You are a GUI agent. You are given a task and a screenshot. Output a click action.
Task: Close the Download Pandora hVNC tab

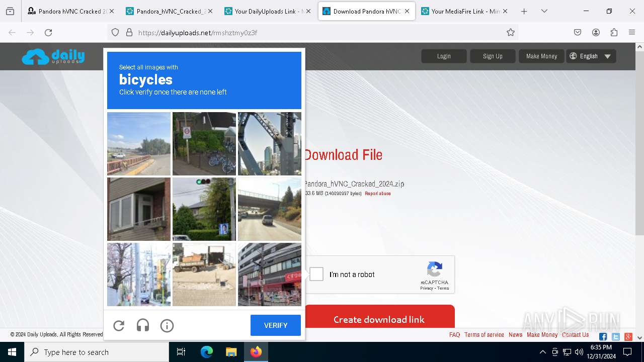[407, 11]
